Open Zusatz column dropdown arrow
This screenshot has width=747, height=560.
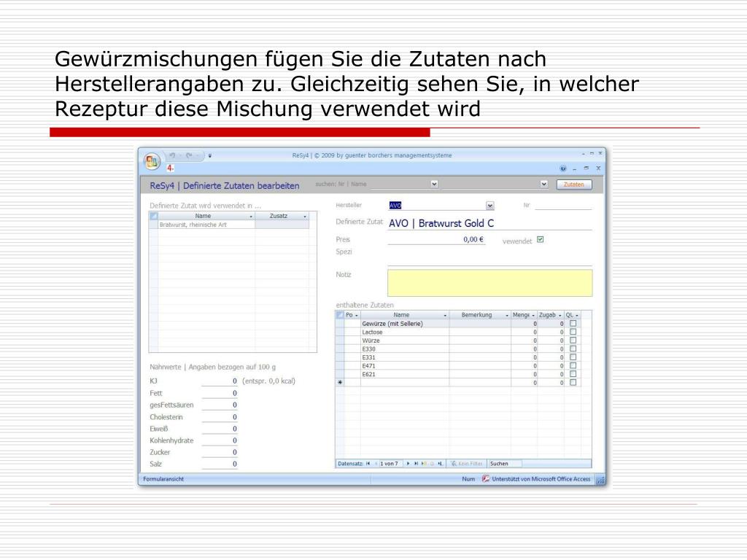305,217
